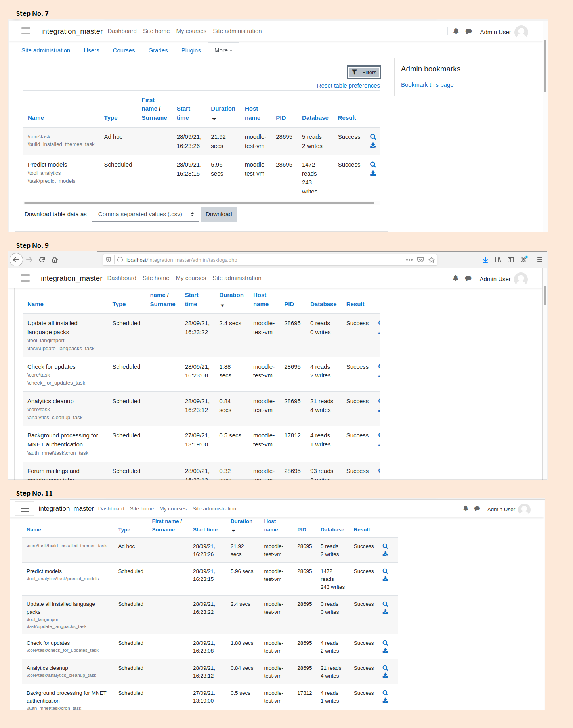The height and width of the screenshot is (728, 573).
Task: Open the Grades tab in Step 7
Action: [x=158, y=50]
